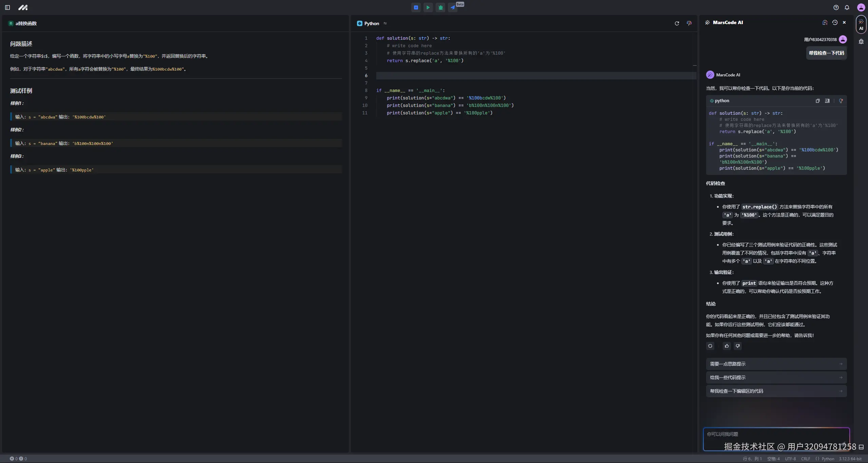This screenshot has height=463, width=868.
Task: Copy the python code block
Action: [x=817, y=101]
